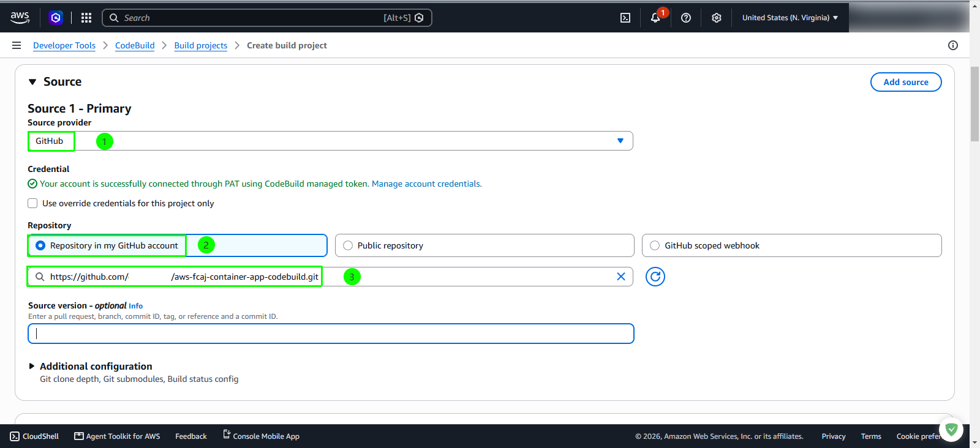
Task: Focus the top Search bar
Action: pyautogui.click(x=267, y=18)
